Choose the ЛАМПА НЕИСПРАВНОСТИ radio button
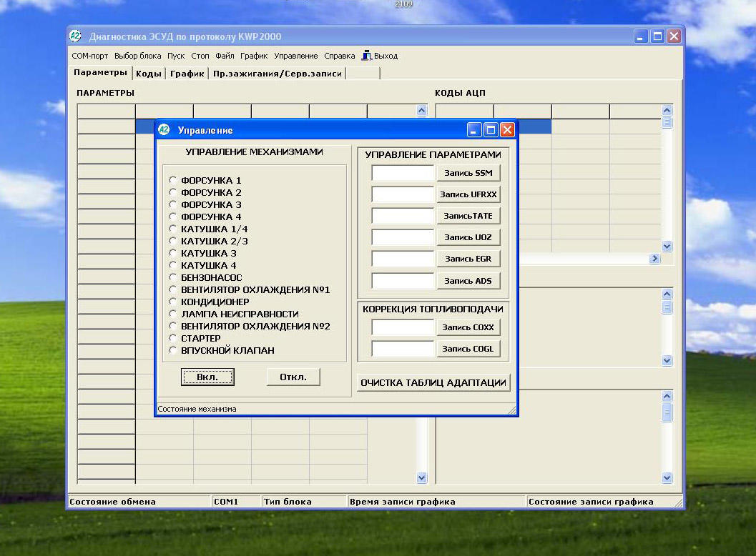 (x=173, y=314)
